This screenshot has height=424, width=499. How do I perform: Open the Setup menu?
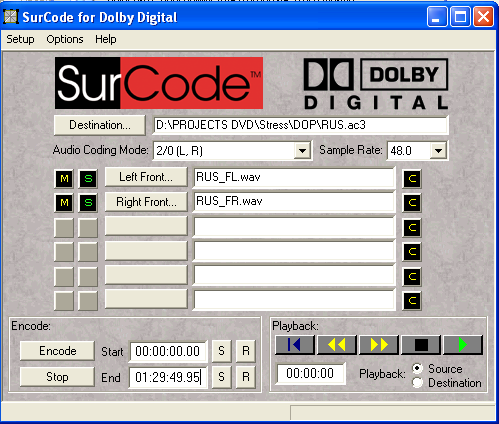click(x=20, y=39)
